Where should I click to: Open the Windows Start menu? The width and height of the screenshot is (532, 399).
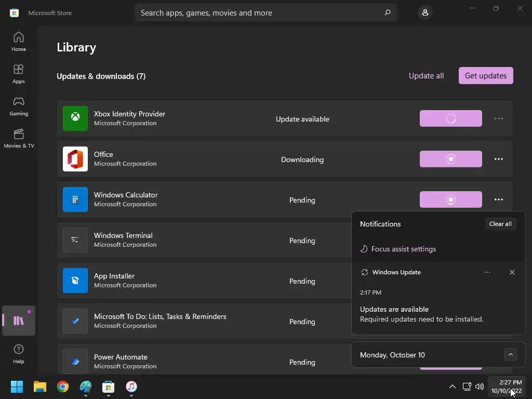coord(17,387)
